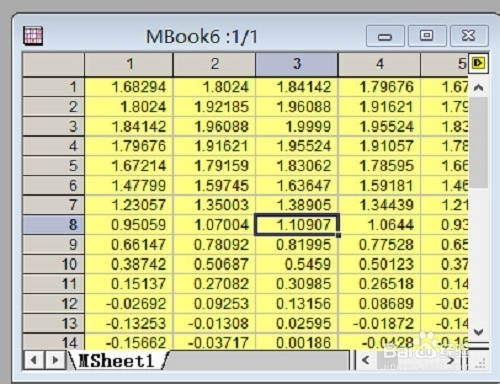Select highlighted column header 3
This screenshot has width=500, height=384.
(x=297, y=64)
